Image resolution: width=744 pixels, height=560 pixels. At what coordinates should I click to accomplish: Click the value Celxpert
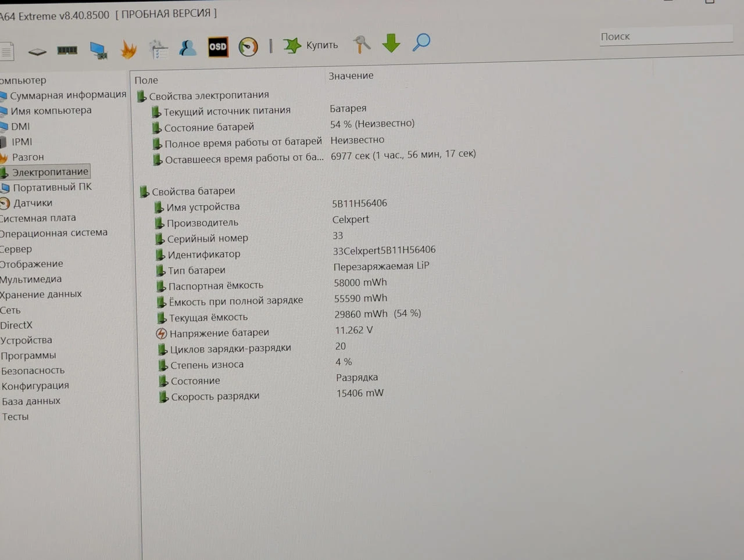(350, 220)
